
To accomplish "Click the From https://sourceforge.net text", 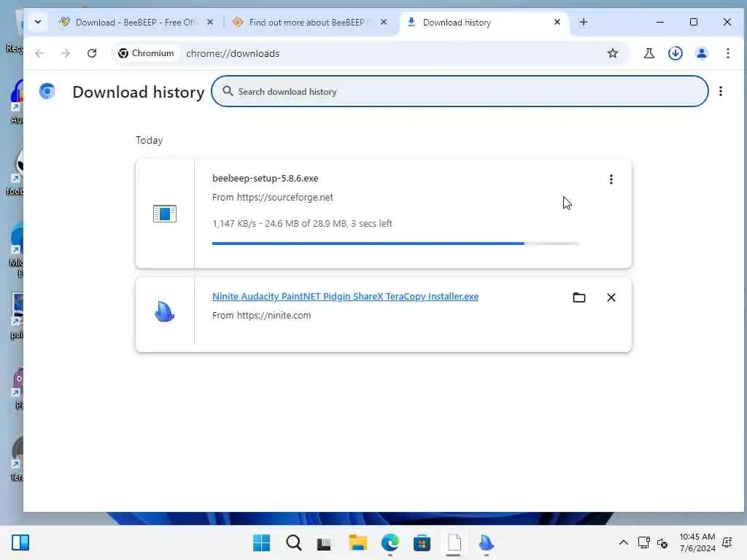I will 273,197.
